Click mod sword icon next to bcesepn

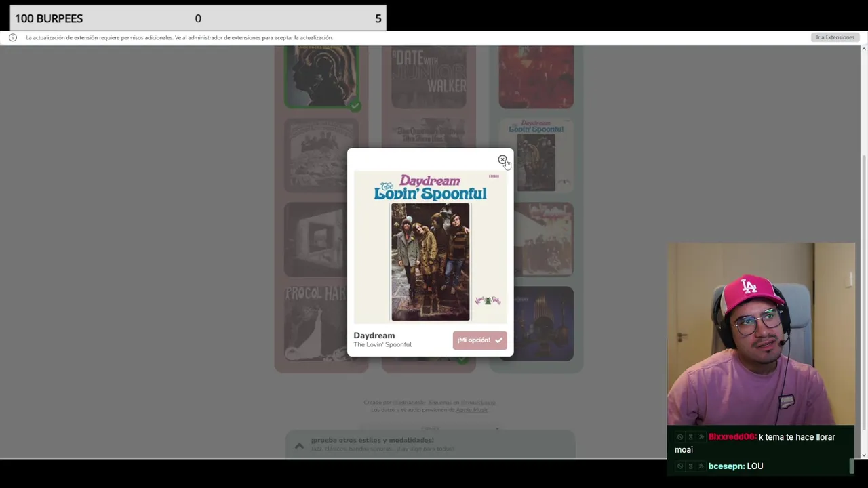(701, 466)
